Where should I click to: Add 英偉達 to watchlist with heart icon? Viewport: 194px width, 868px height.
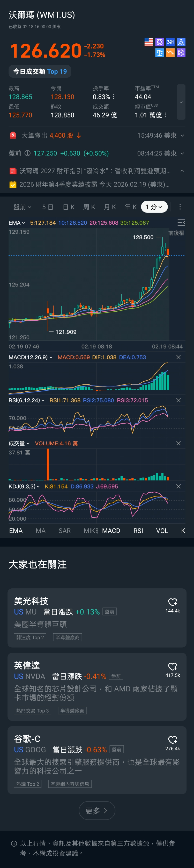pos(173,666)
